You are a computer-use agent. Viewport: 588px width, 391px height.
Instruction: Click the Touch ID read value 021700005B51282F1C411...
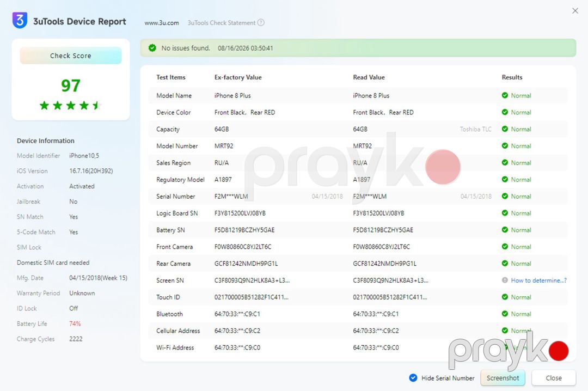click(x=390, y=297)
